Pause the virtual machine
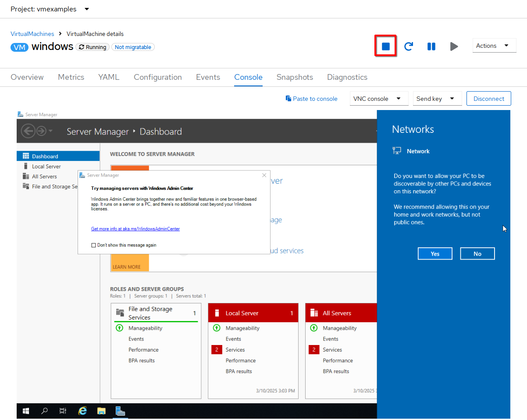The image size is (527, 420). (431, 46)
